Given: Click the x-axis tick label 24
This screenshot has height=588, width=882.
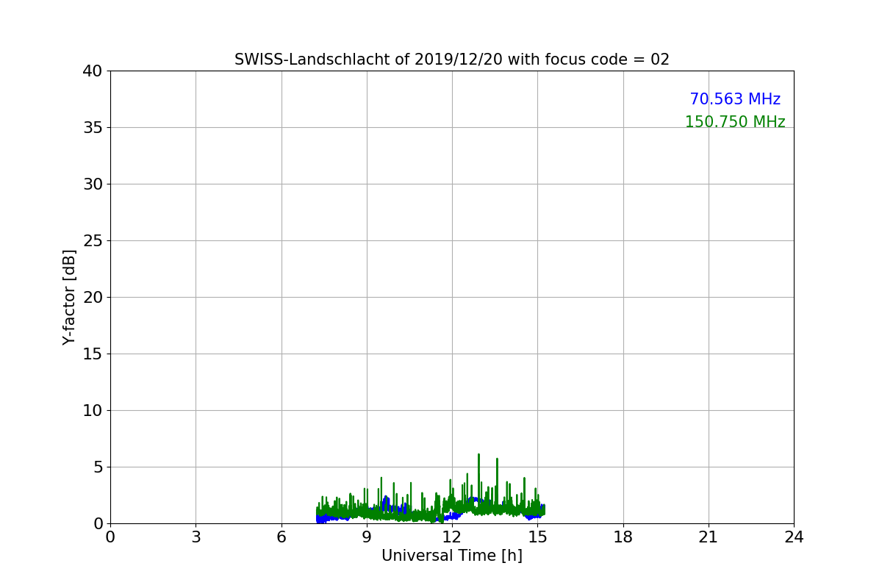Looking at the screenshot, I should (794, 537).
